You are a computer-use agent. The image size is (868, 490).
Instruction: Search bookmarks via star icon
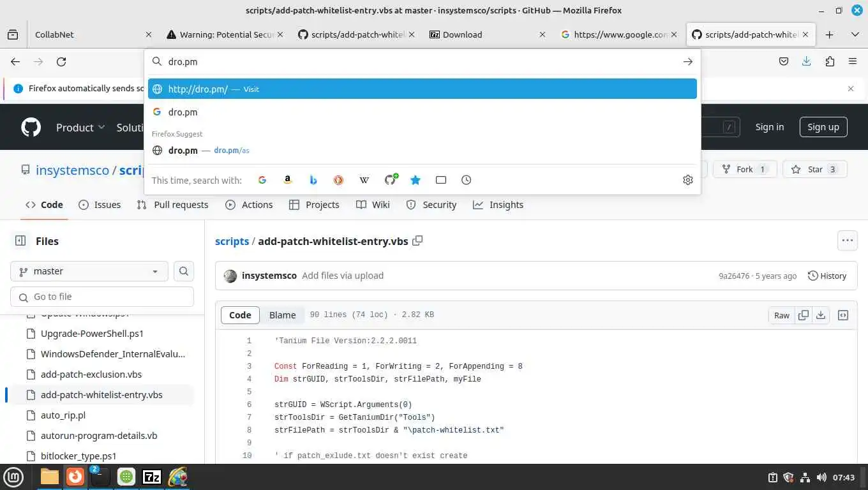click(x=415, y=180)
